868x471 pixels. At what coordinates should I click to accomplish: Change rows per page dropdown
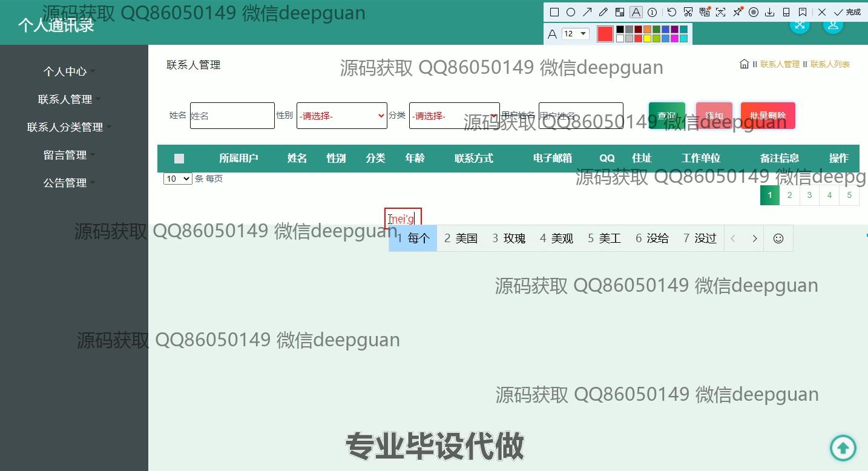(x=177, y=179)
